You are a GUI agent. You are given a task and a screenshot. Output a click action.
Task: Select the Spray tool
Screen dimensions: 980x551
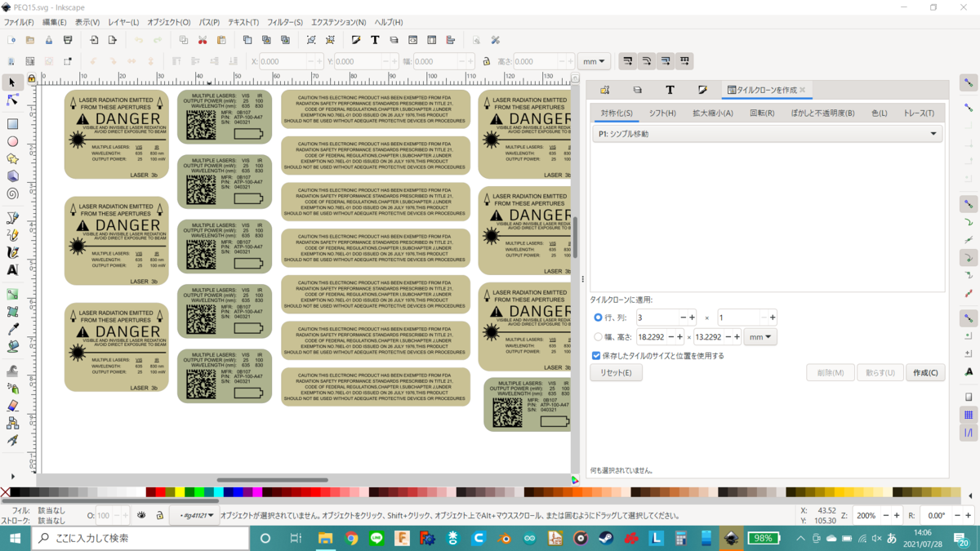click(12, 389)
